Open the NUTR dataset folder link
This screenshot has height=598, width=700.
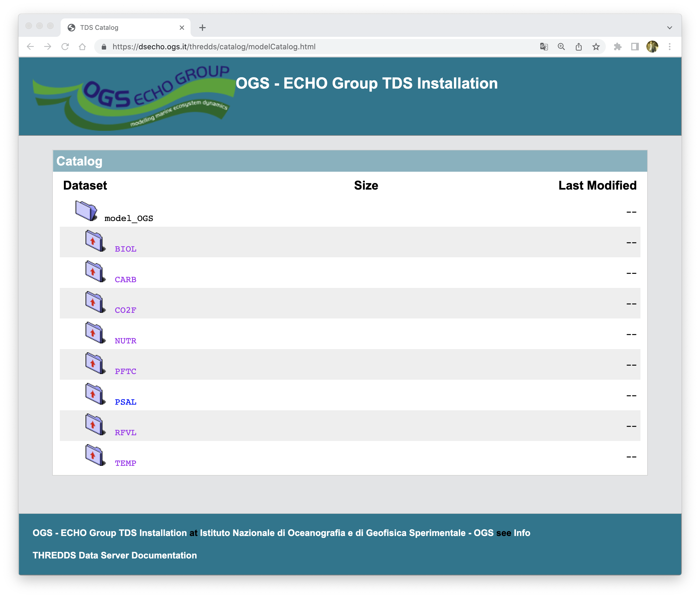125,341
